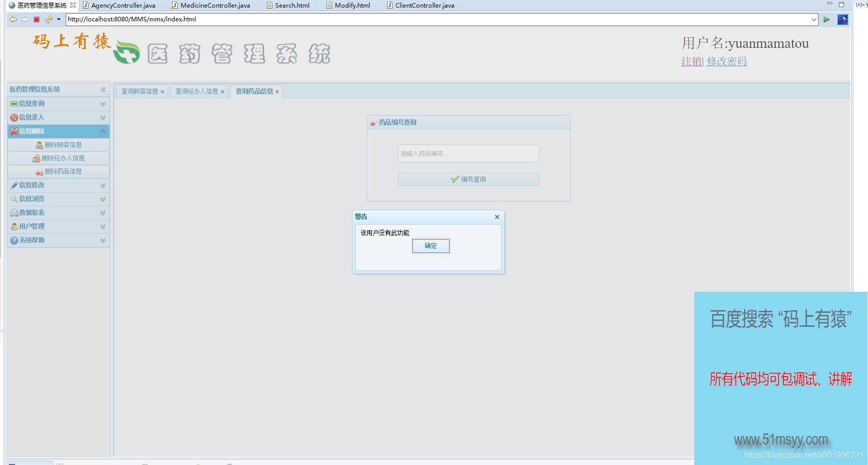Viewport: 868px width, 465px height.
Task: Click the 该用户没有此功能 message text
Action: pos(385,233)
